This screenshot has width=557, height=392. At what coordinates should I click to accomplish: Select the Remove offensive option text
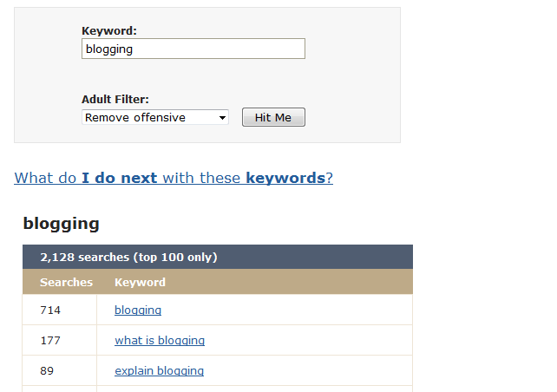tap(135, 118)
